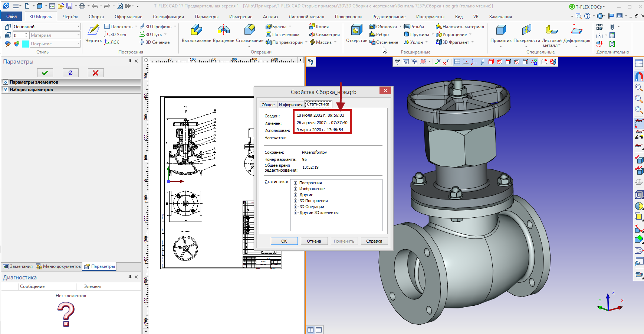Apply the Булева boolean operation
The height and width of the screenshot is (334, 644).
click(x=276, y=27)
